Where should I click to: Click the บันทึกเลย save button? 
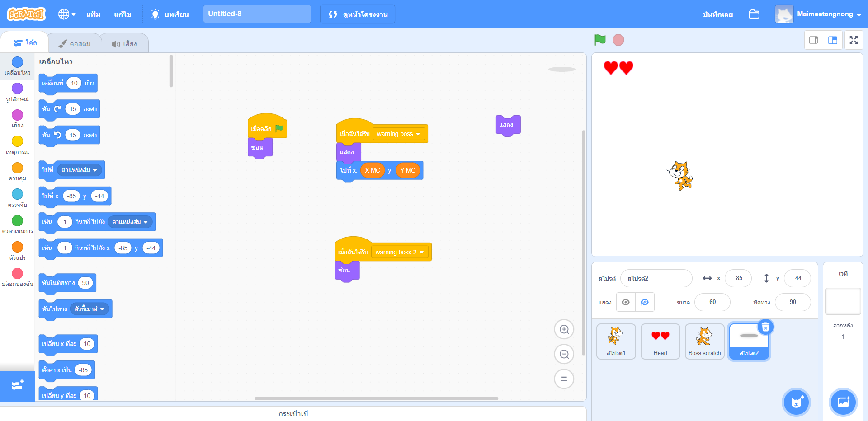point(717,14)
